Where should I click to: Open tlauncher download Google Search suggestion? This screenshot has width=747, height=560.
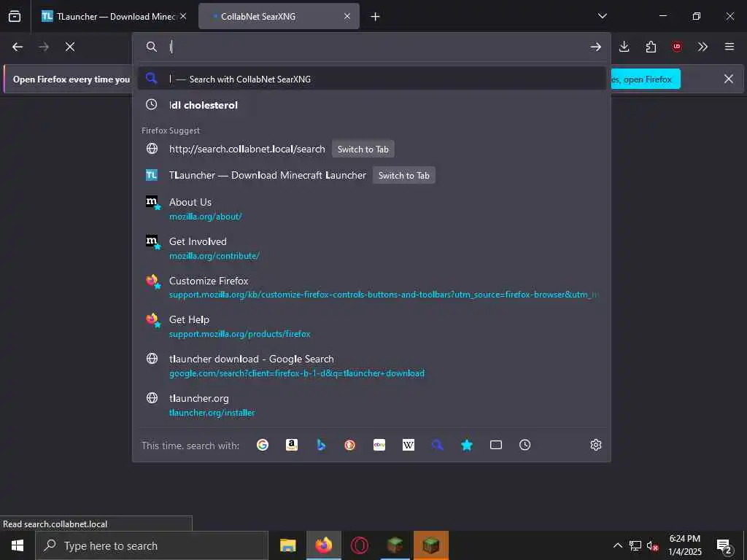point(371,366)
